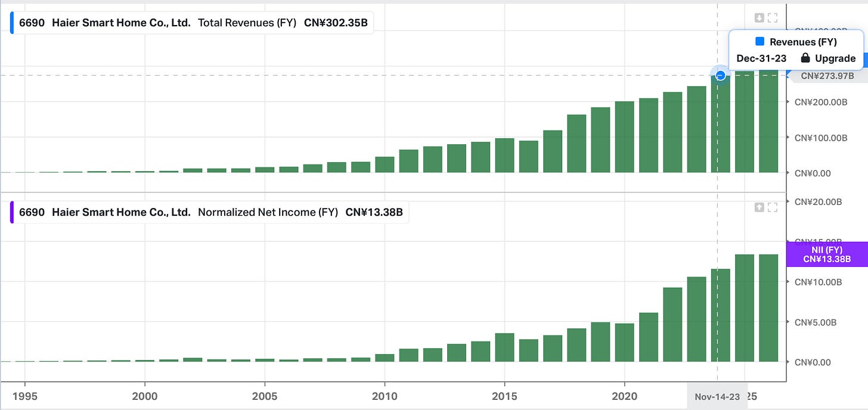This screenshot has width=868, height=410.
Task: Click the CN¥5.00B axis label
Action: (x=816, y=322)
